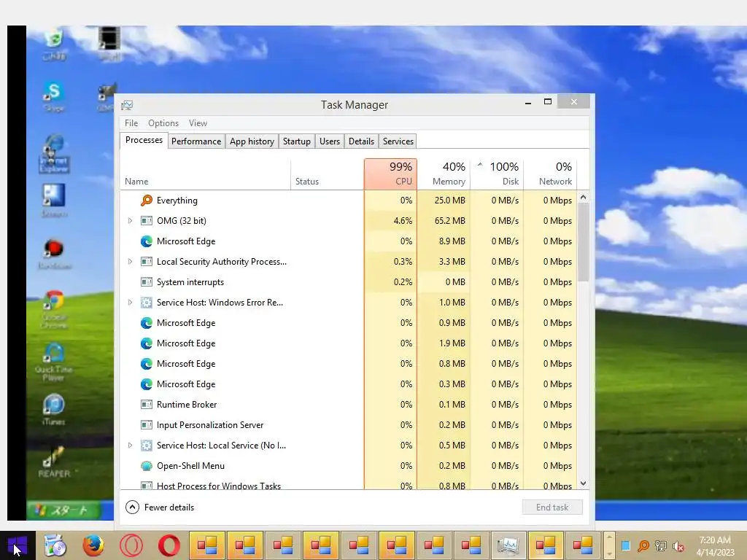747x560 pixels.
Task: Select the System interrupts process row
Action: pos(349,282)
